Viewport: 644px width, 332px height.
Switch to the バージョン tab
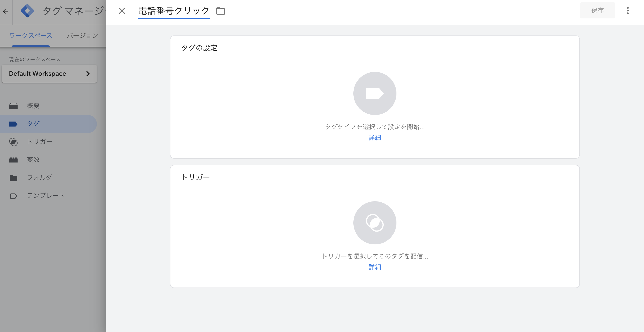(82, 35)
